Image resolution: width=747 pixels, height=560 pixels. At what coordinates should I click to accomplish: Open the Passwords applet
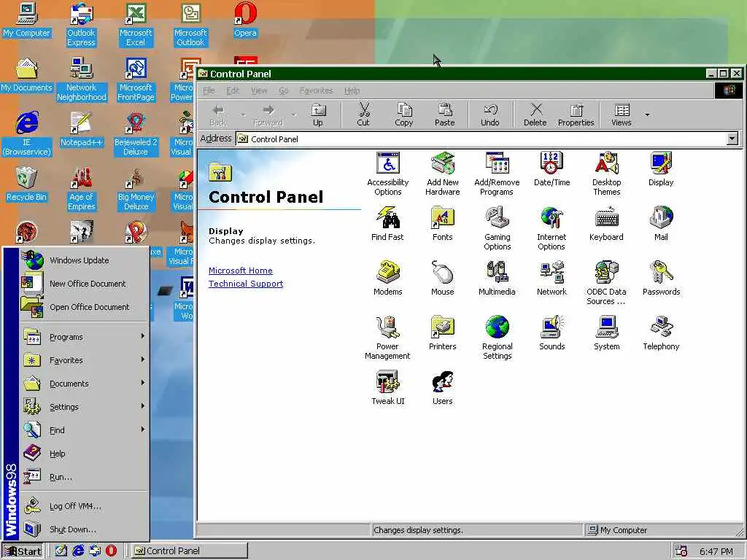[x=661, y=279]
